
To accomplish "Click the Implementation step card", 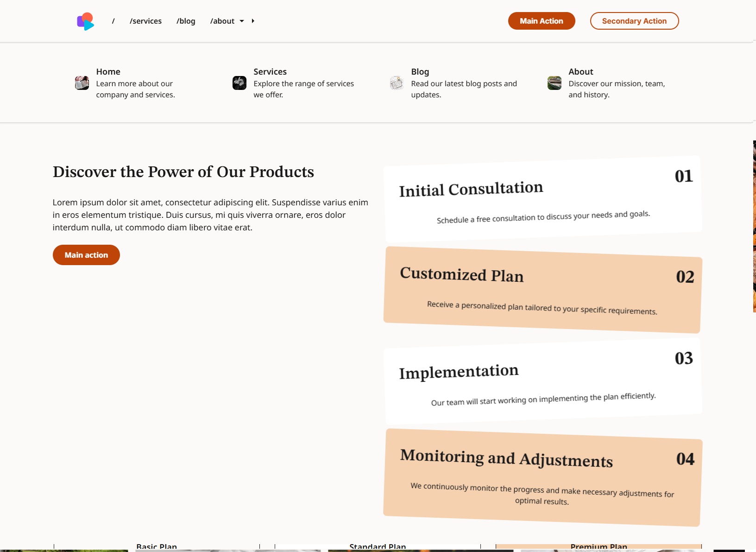I will [x=542, y=381].
